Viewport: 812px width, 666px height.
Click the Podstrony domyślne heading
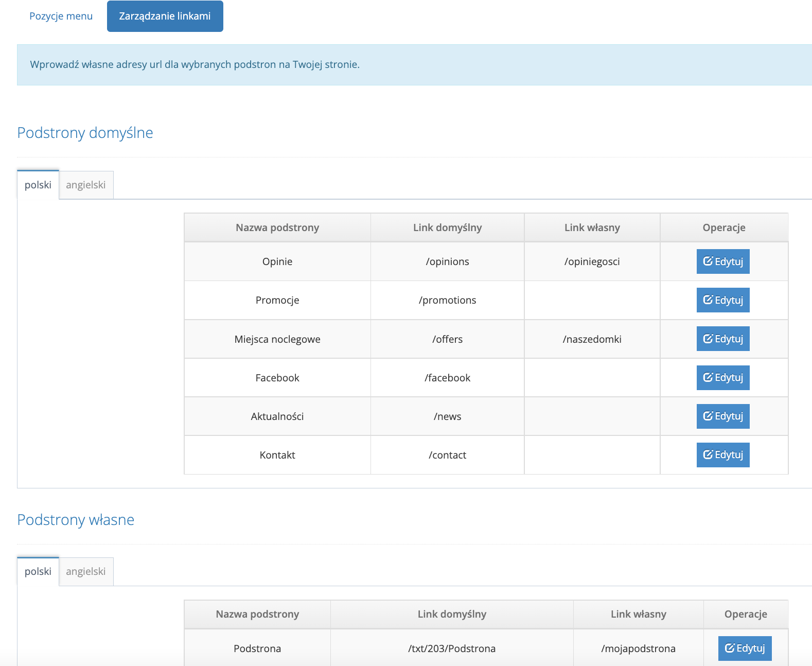point(85,133)
